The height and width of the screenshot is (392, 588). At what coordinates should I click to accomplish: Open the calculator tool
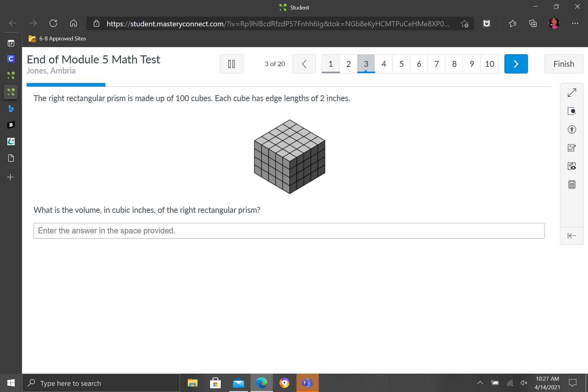(x=572, y=185)
